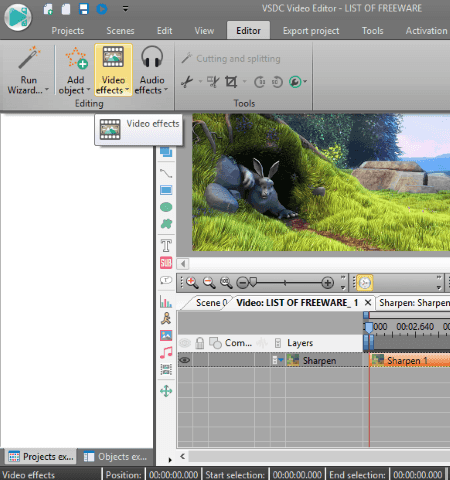
Task: Save project with the floppy disk icon
Action: click(x=84, y=9)
